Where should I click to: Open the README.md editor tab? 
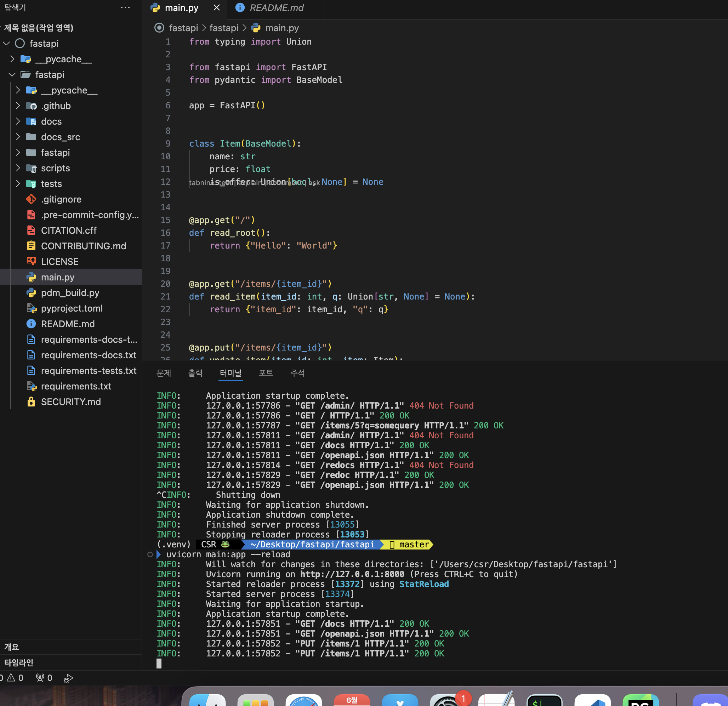click(276, 7)
